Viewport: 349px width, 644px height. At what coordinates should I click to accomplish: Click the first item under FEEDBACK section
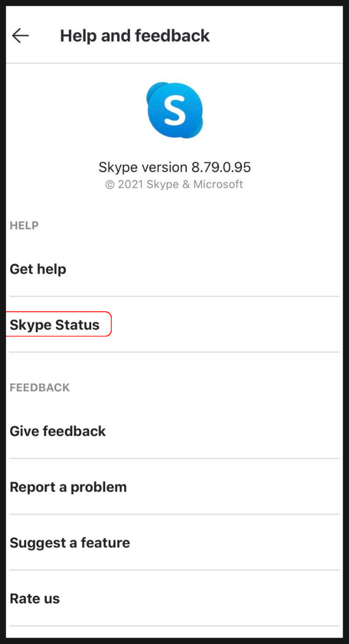[x=57, y=431]
